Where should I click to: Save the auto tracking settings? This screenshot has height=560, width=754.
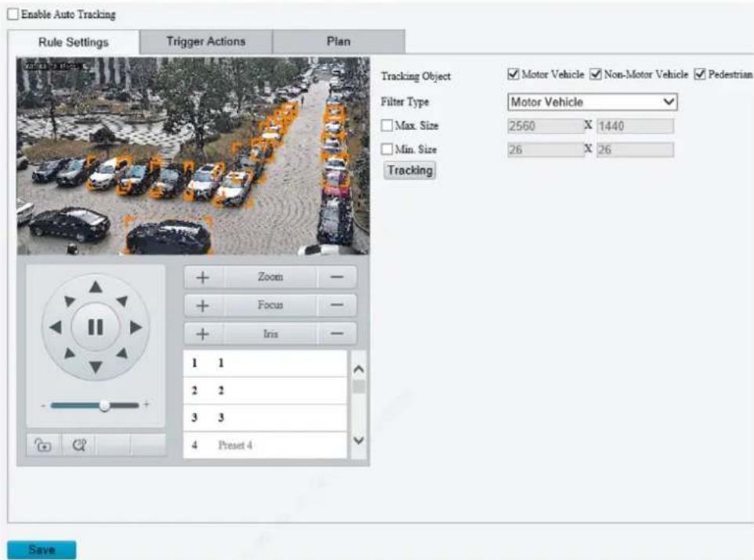tap(42, 549)
